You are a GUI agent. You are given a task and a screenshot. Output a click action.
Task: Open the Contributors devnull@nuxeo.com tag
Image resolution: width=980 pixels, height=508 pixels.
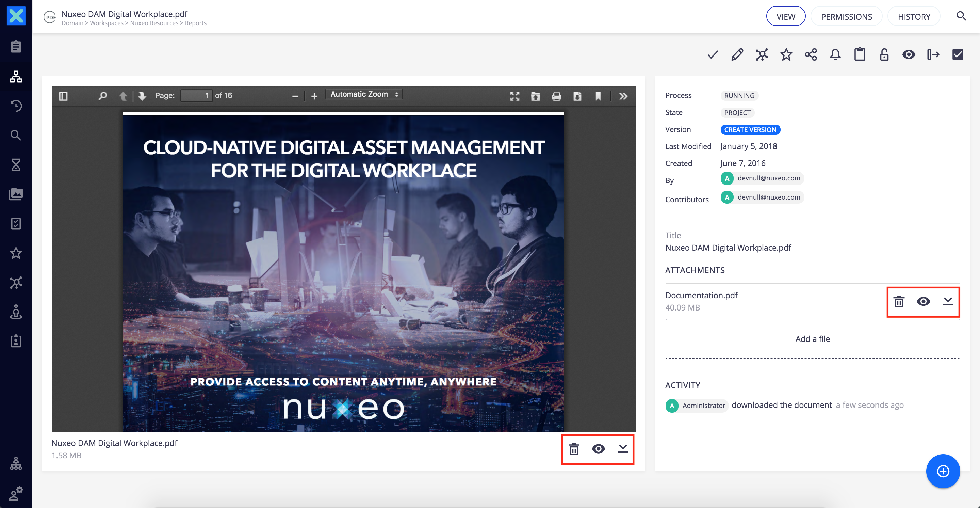pos(762,197)
